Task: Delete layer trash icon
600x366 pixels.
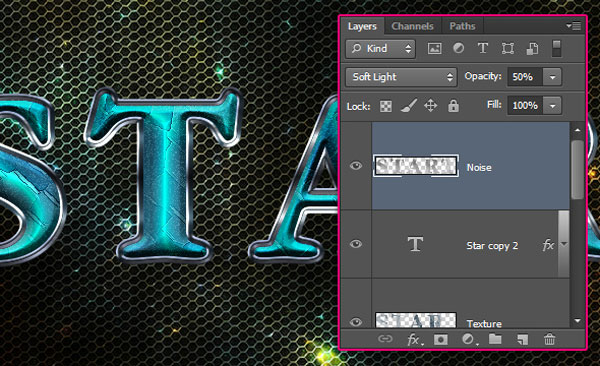Action: click(x=549, y=339)
